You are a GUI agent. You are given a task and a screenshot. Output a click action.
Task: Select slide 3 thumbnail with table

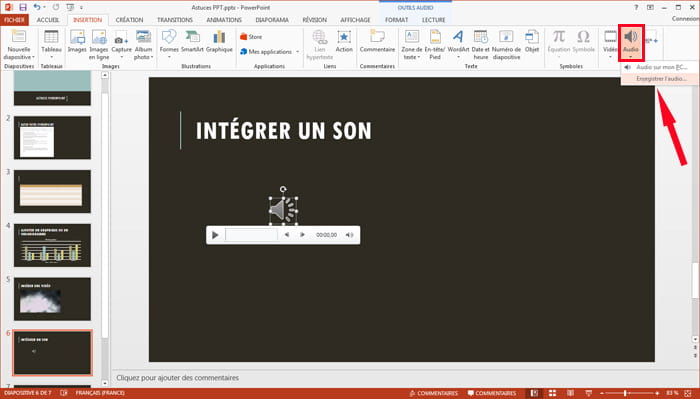[x=52, y=191]
